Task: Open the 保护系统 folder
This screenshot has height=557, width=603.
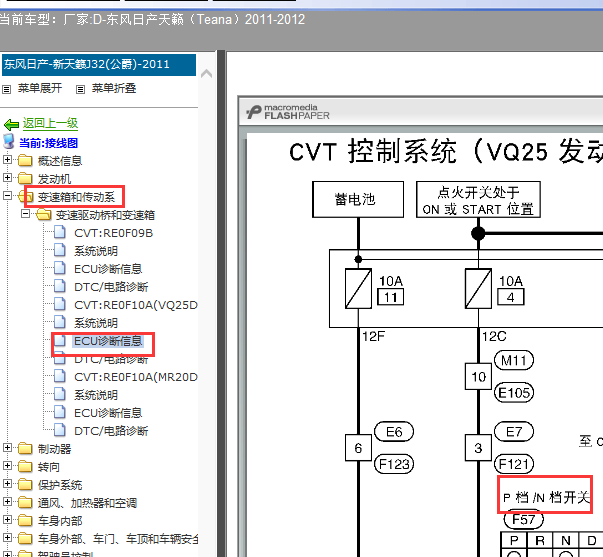Action: tap(60, 485)
